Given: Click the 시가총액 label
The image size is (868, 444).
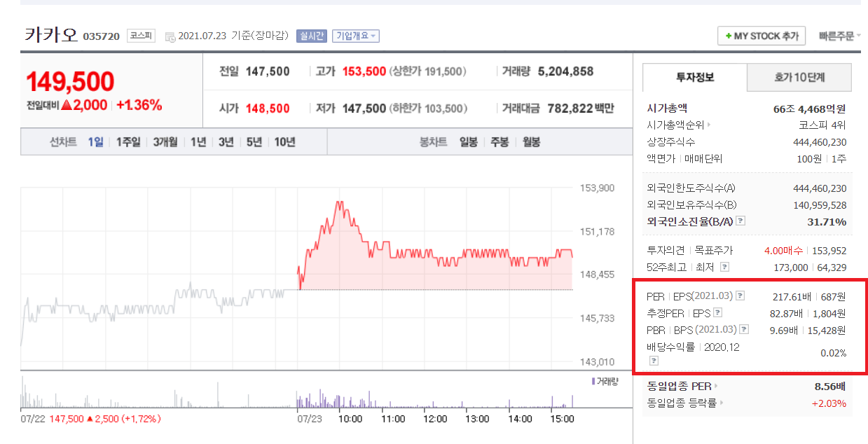Looking at the screenshot, I should click(668, 109).
